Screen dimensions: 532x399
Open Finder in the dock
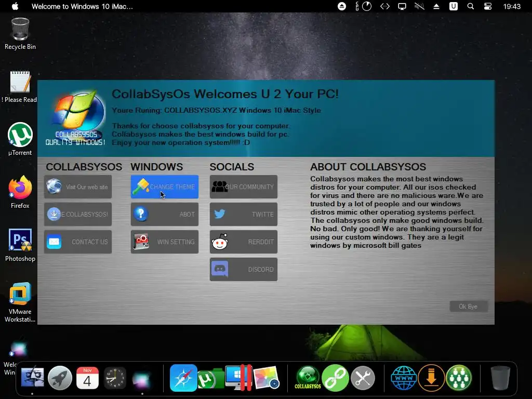coord(33,377)
